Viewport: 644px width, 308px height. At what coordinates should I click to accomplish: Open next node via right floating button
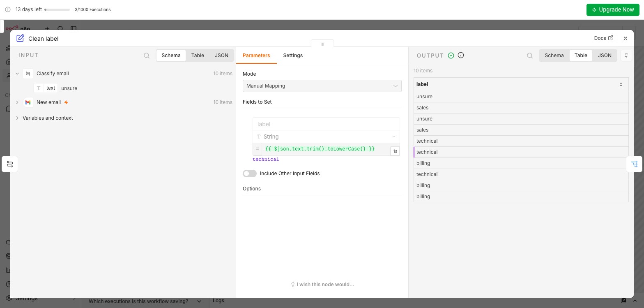(634, 164)
